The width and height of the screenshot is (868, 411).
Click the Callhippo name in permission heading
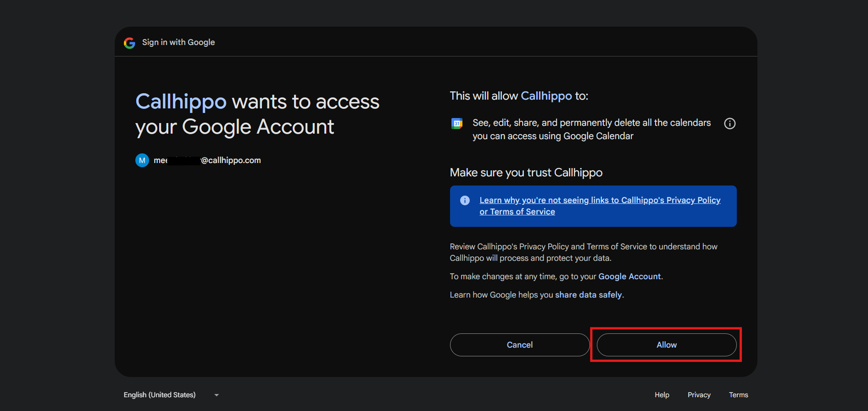(x=546, y=96)
